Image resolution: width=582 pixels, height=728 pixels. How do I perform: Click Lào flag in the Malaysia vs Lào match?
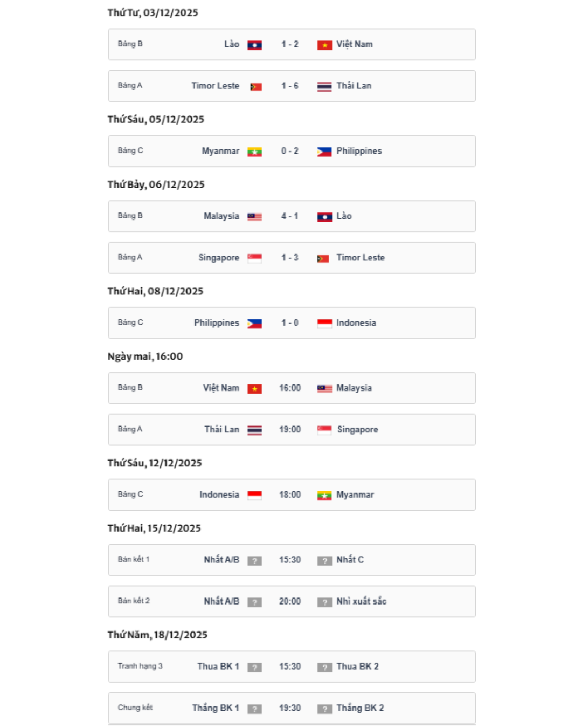click(324, 217)
